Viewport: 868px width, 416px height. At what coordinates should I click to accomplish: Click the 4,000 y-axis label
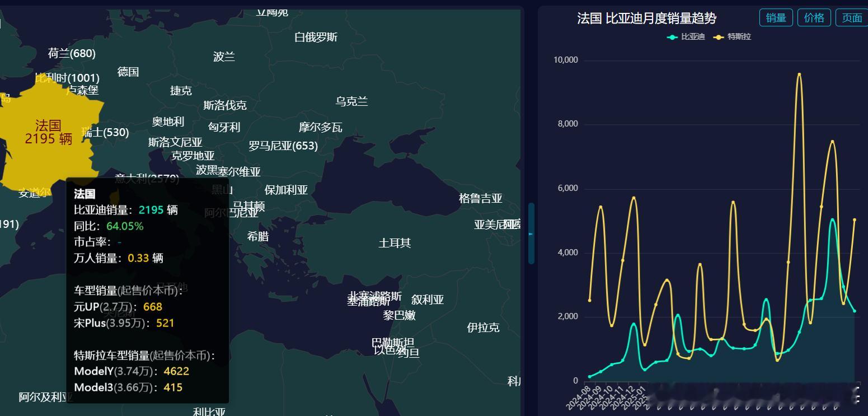coord(567,253)
